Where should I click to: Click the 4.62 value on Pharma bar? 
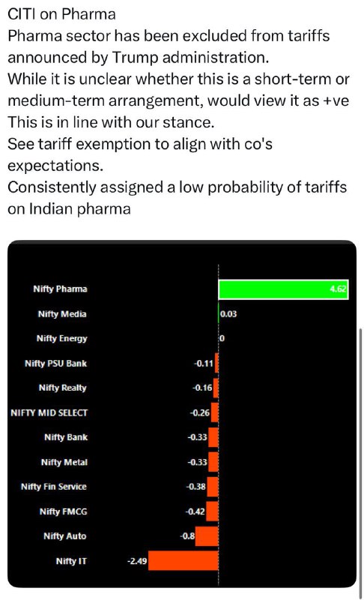[x=338, y=289]
